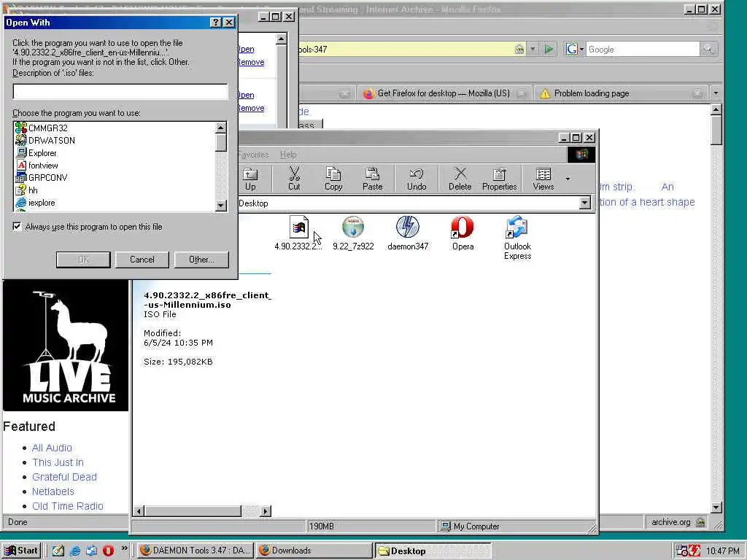Click the Start button
Image resolution: width=747 pixels, height=560 pixels.
tap(21, 551)
